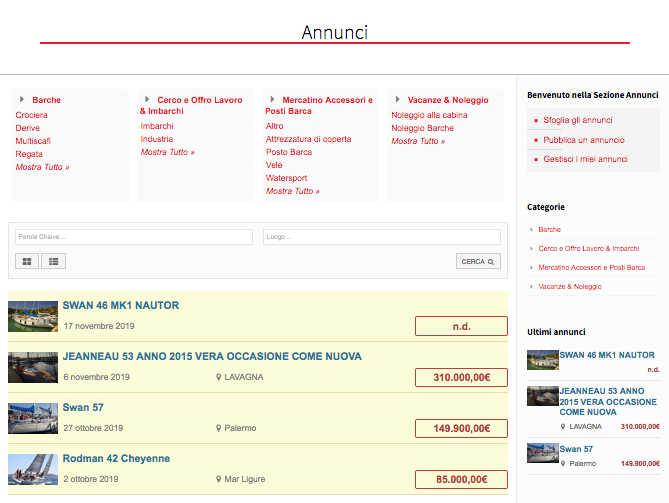Click the Luogo location input field
Screen dimensions: 669x503
381,237
